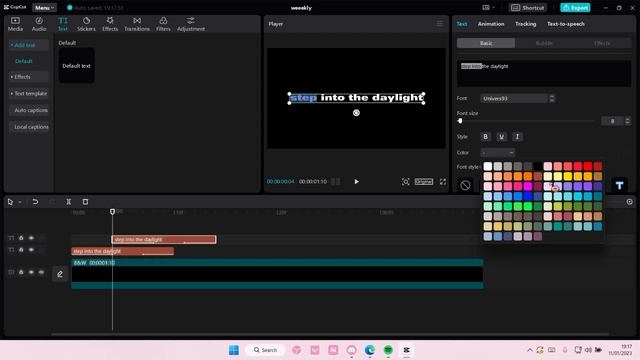Click the Original aspect ratio button
Viewport: 640px width, 360px height.
424,182
